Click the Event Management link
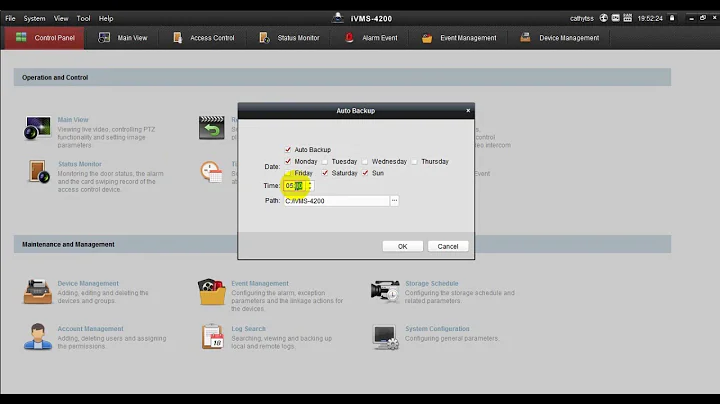 [260, 284]
